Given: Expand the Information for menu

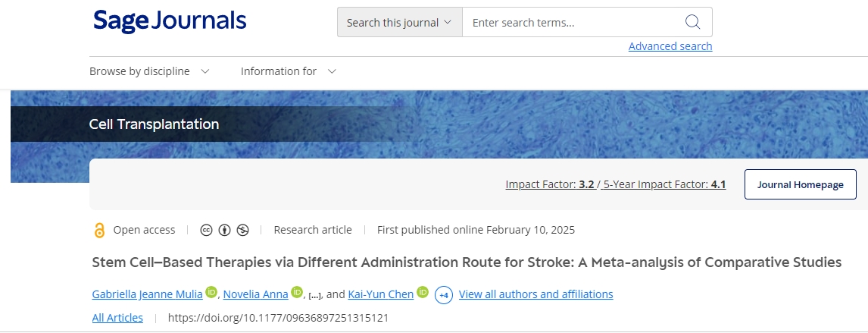Looking at the screenshot, I should pyautogui.click(x=288, y=71).
